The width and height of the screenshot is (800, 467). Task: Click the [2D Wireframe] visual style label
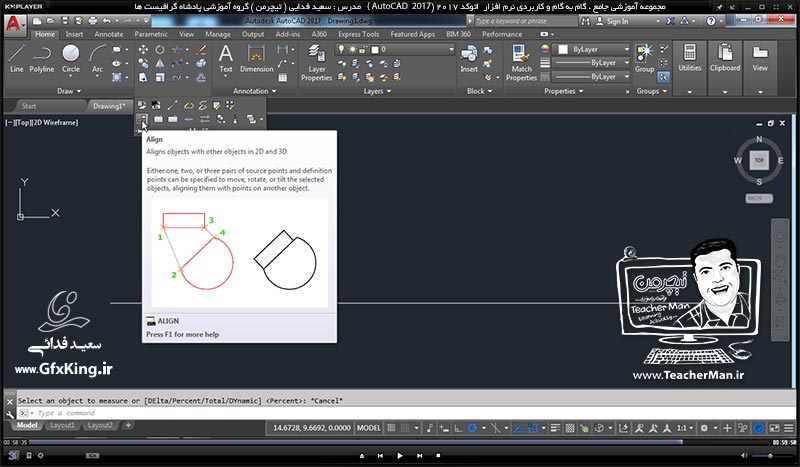pyautogui.click(x=57, y=122)
